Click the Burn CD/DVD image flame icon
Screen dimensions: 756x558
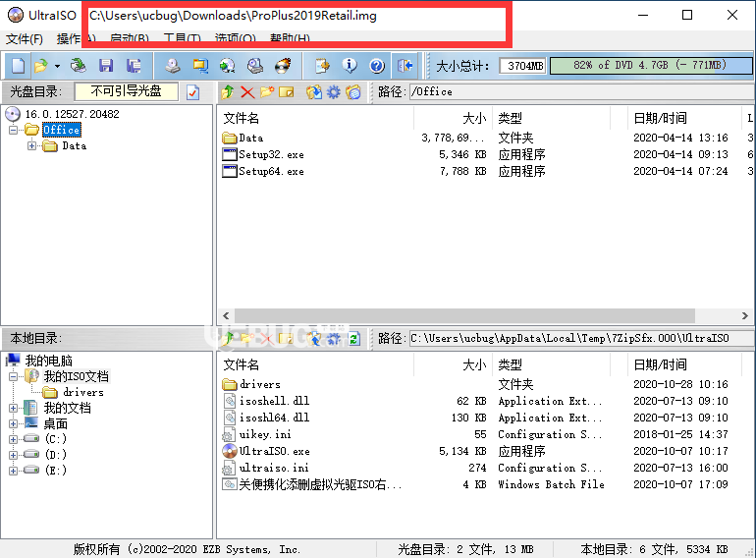[283, 66]
